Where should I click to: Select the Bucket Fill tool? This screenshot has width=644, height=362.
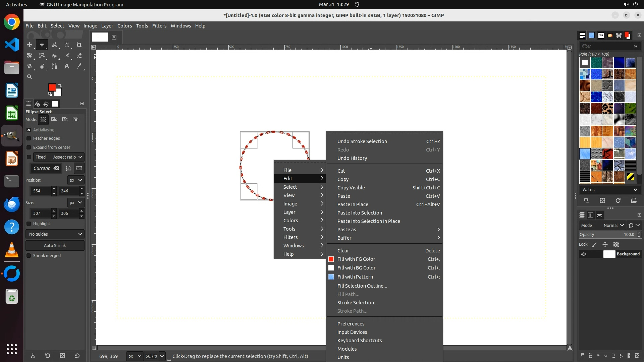(x=54, y=56)
